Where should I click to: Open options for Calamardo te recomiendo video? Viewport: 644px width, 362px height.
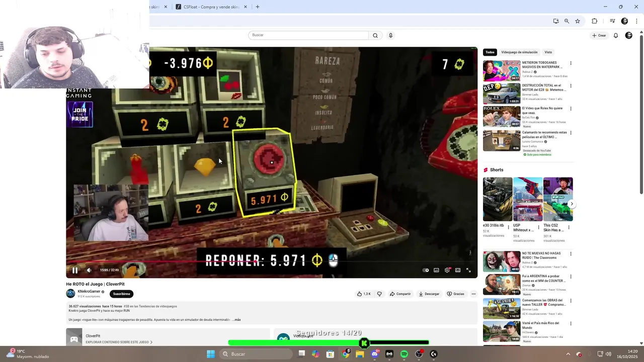coord(571,133)
